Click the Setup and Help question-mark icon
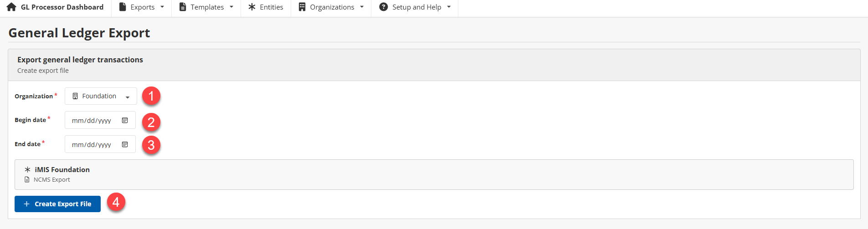The height and width of the screenshot is (229, 868). (x=384, y=7)
